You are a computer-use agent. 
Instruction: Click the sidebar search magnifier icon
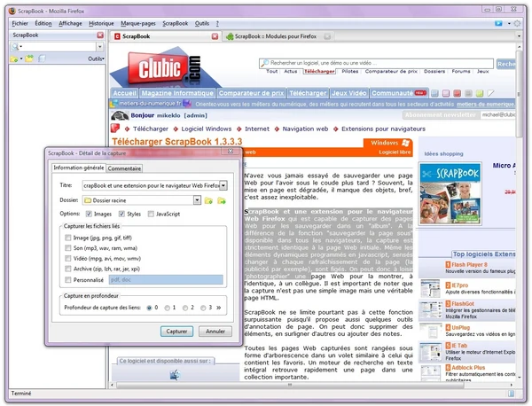point(15,46)
